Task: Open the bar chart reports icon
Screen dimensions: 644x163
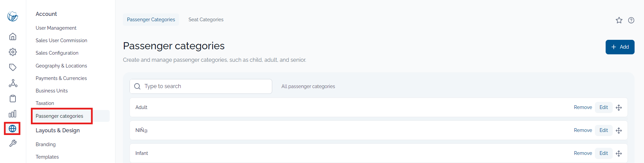Action: [x=13, y=114]
